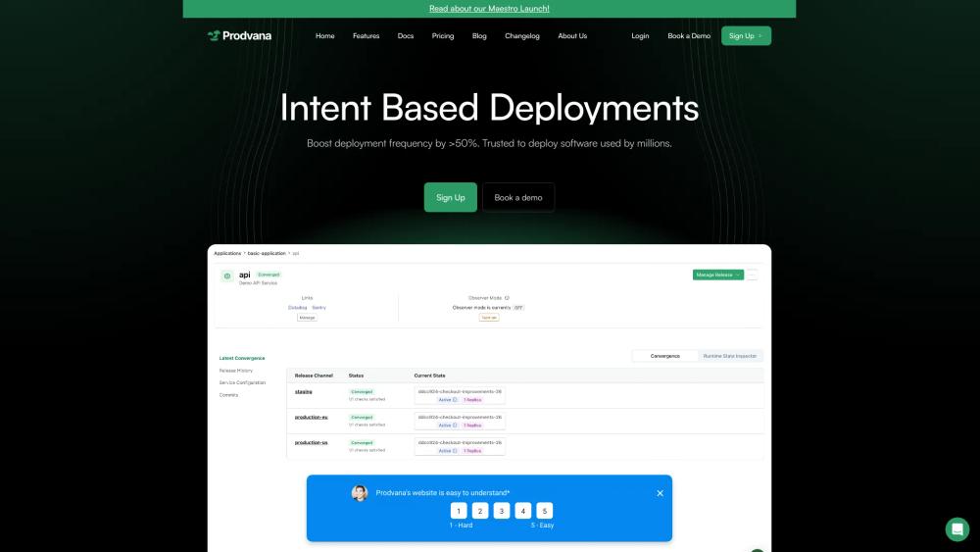980x552 pixels.
Task: Click the Applications breadcrumb
Action: click(227, 253)
